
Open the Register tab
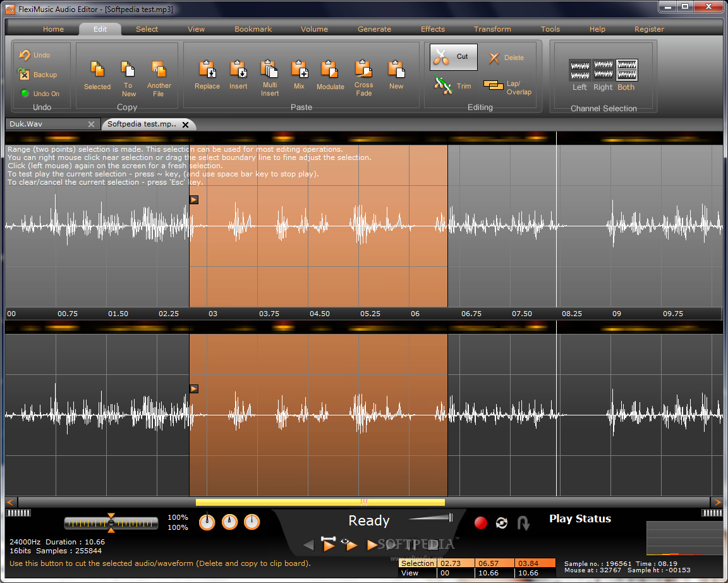coord(649,29)
